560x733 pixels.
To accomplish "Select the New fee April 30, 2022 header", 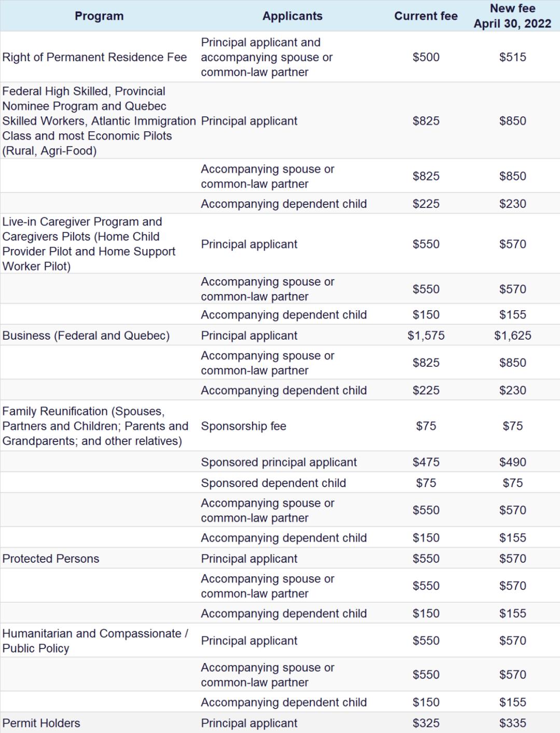I will [512, 16].
